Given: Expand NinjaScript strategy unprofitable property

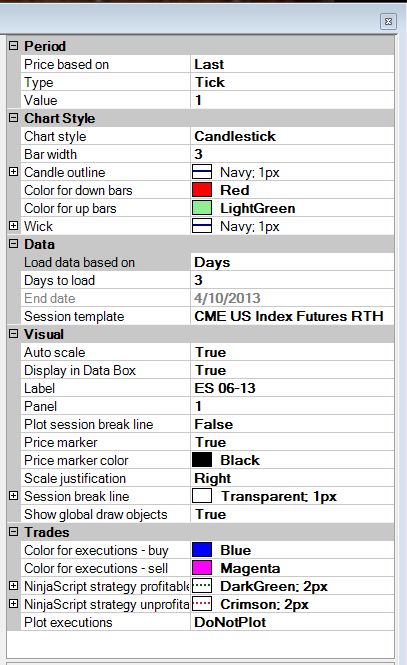Looking at the screenshot, I should coord(14,604).
